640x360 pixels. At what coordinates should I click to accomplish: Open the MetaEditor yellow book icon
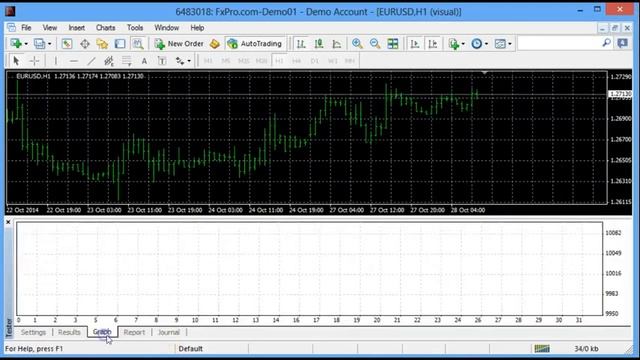coord(215,44)
